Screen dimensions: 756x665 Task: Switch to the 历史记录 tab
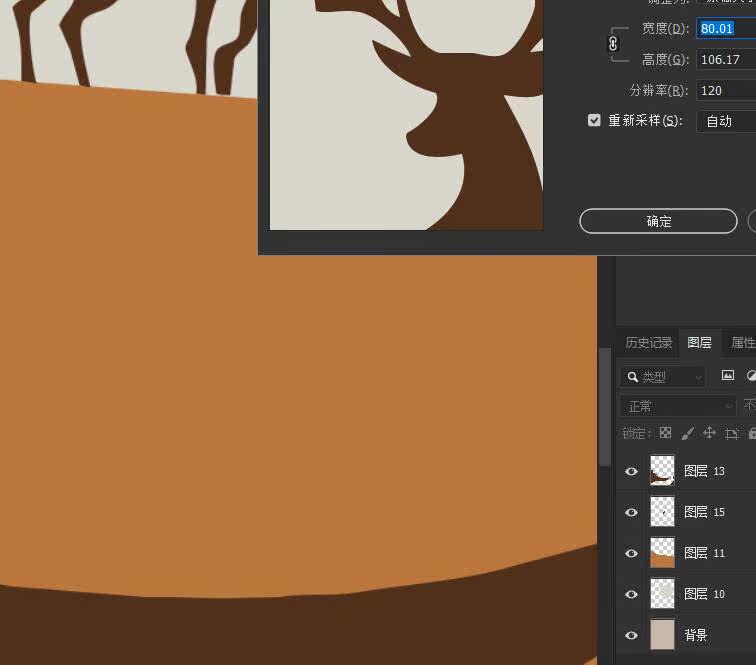pos(648,342)
